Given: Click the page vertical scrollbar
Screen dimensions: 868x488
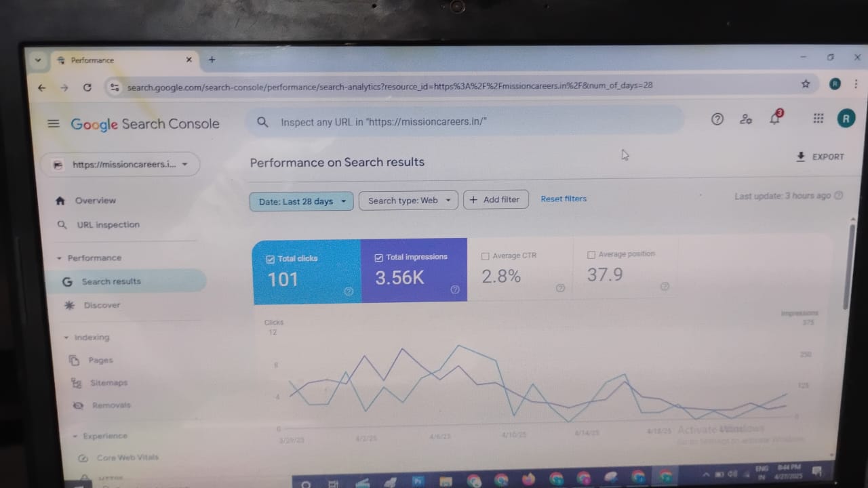Looking at the screenshot, I should 851,266.
